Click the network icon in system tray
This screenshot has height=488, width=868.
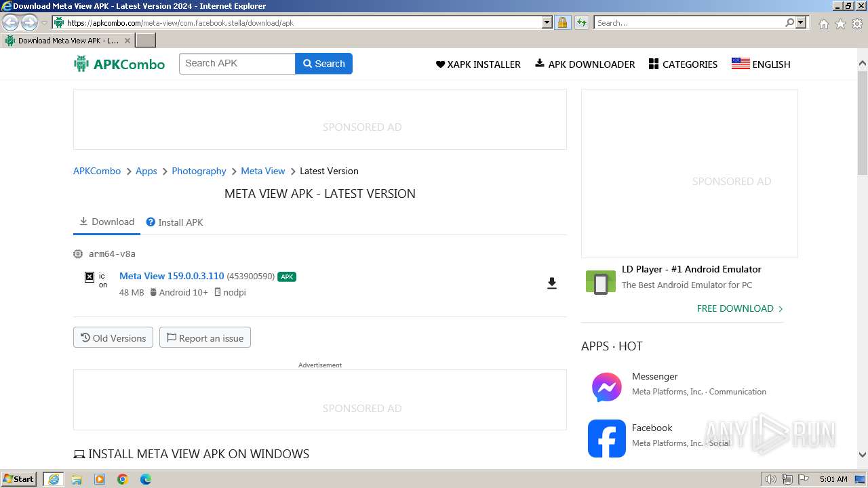pos(787,479)
